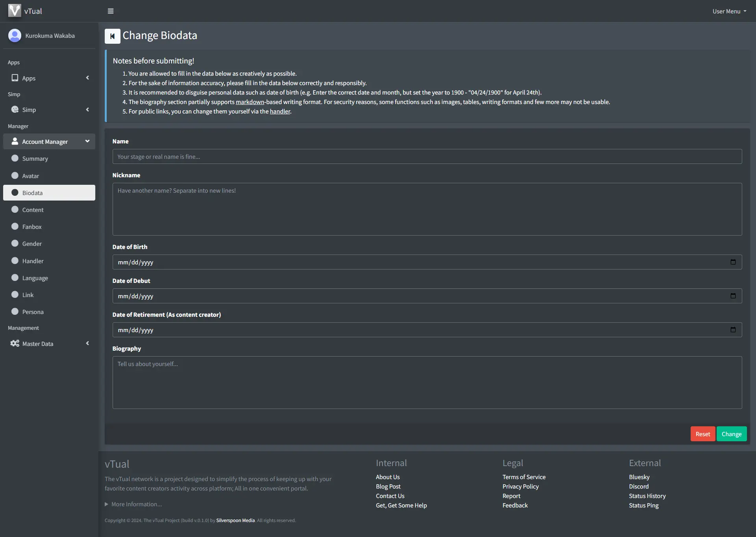
Task: Click into the Name input field
Action: tap(427, 157)
